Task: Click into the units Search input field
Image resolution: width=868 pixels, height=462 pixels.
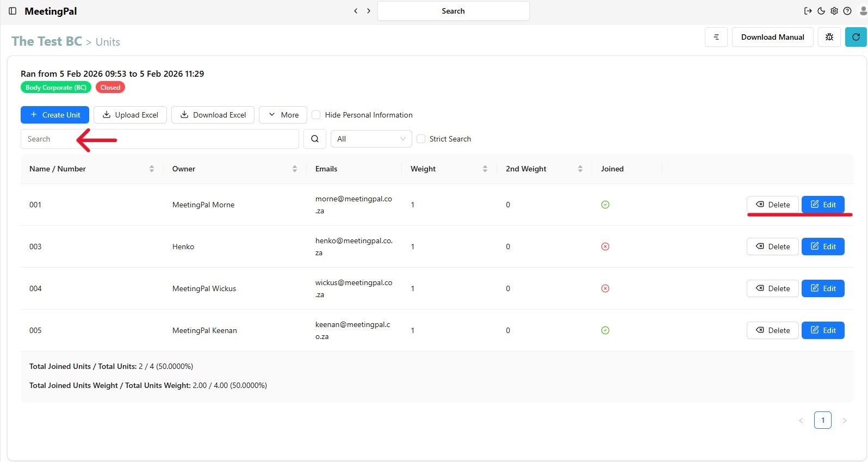Action: pos(159,139)
